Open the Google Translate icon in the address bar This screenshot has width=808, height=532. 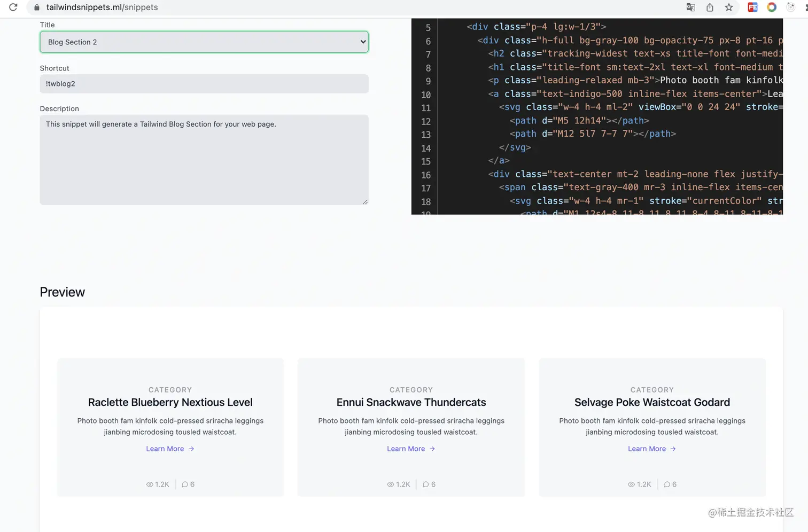click(x=691, y=7)
